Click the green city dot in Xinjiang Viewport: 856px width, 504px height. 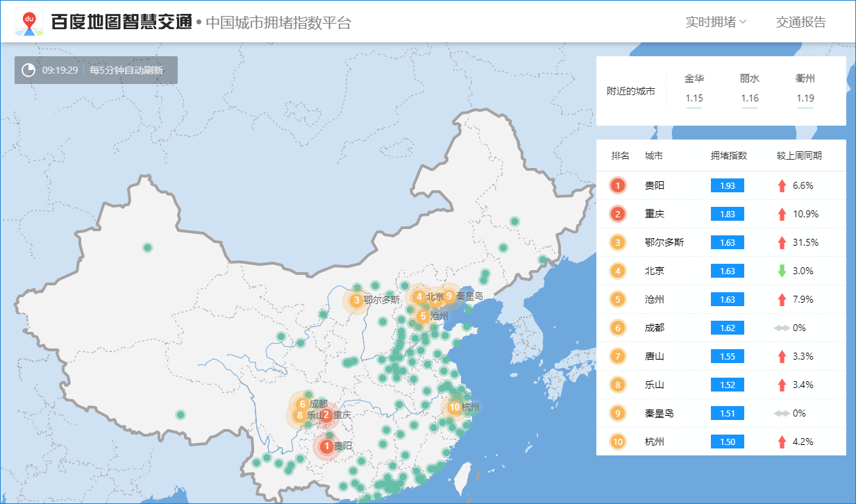point(147,247)
